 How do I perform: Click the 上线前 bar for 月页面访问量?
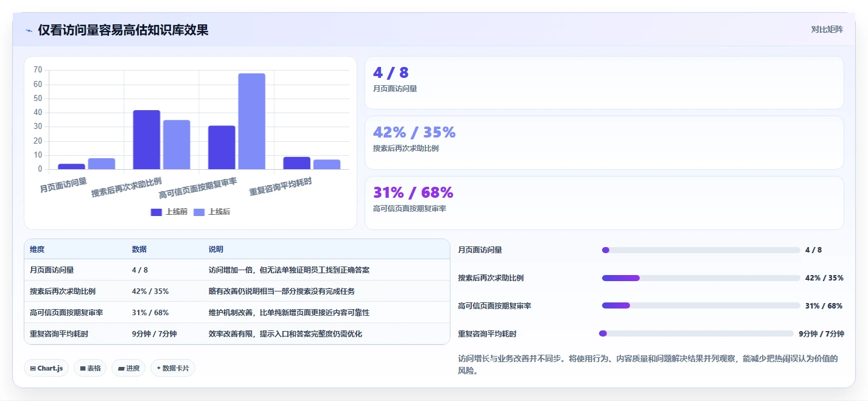pyautogui.click(x=71, y=166)
